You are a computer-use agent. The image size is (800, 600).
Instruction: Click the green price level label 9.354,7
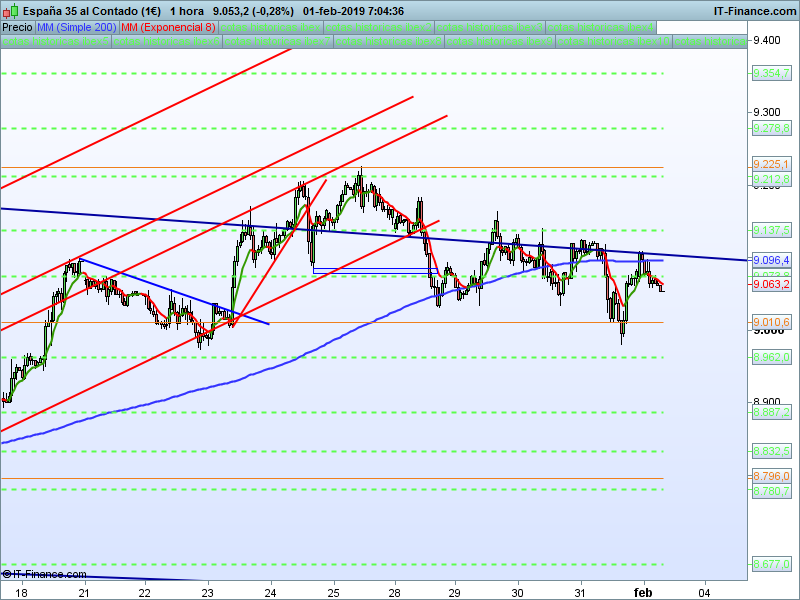(771, 73)
